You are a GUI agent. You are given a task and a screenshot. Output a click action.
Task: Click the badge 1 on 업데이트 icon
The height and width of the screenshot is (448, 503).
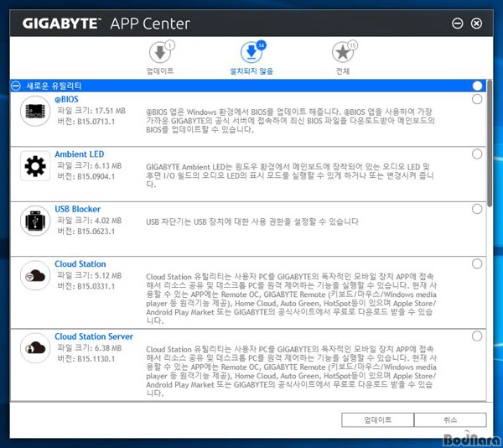click(x=170, y=45)
